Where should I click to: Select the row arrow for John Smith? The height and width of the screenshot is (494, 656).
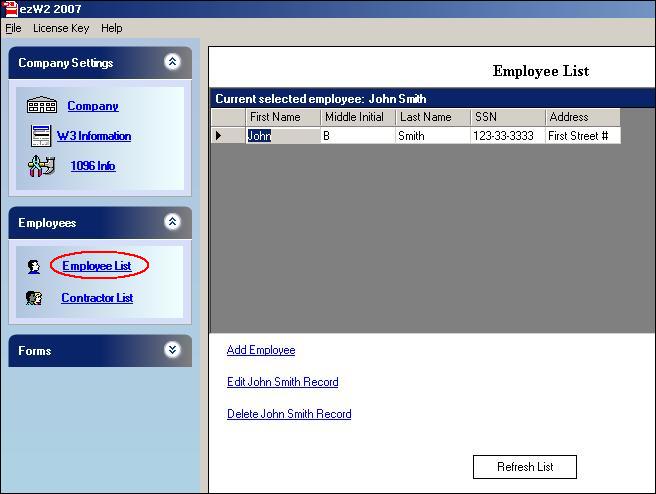pos(220,136)
